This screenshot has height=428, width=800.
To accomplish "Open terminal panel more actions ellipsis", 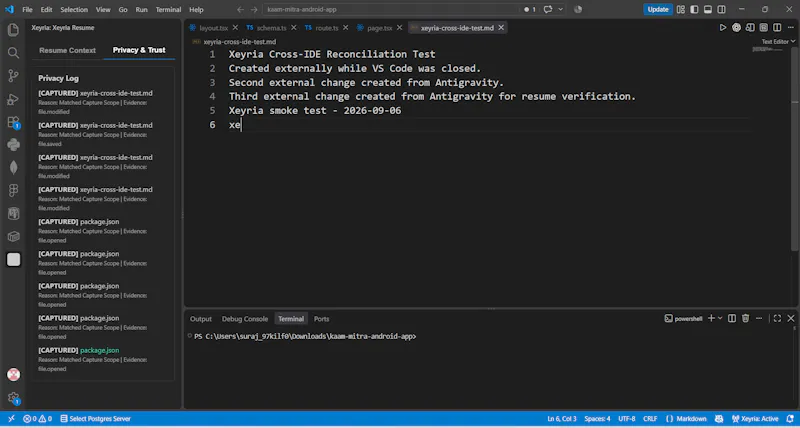I will (760, 318).
